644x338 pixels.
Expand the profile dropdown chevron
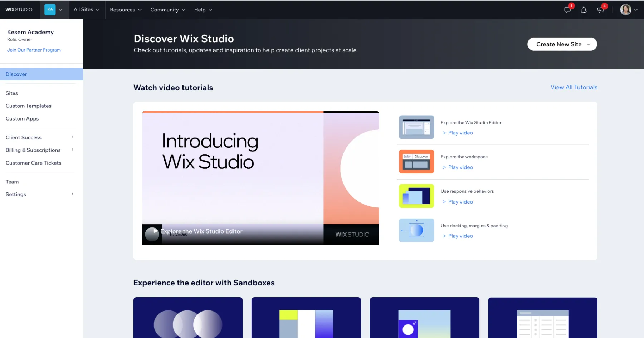(x=636, y=10)
